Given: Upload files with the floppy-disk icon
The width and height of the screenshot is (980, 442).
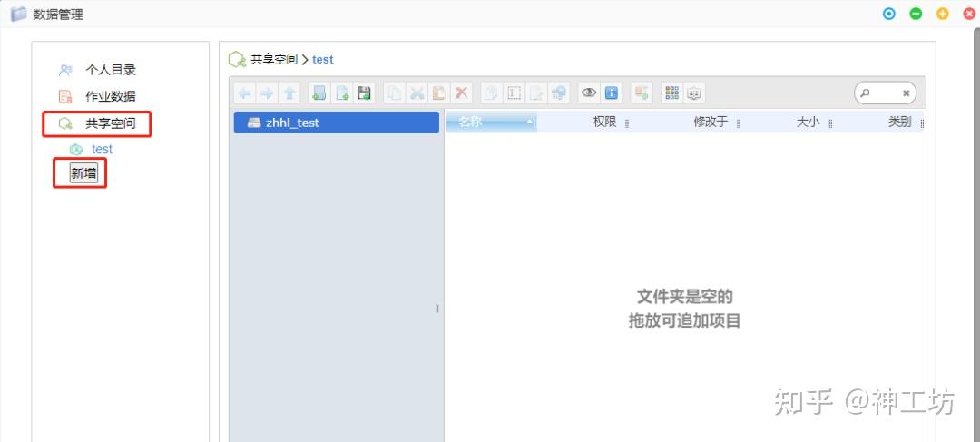Looking at the screenshot, I should tap(364, 93).
